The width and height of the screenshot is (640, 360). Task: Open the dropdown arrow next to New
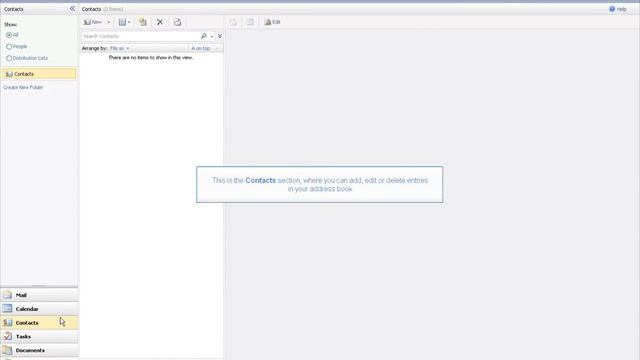[x=109, y=22]
